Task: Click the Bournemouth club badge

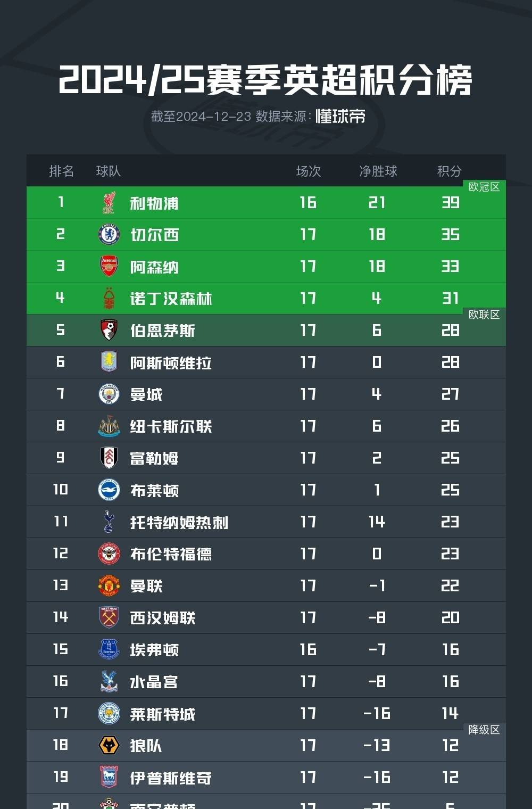Action: click(109, 331)
